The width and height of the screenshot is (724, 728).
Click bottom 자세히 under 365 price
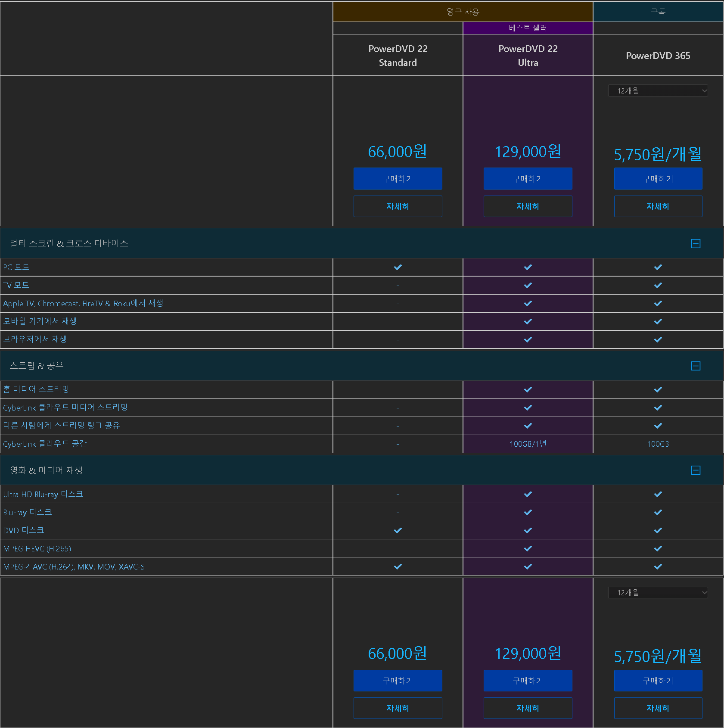(658, 708)
